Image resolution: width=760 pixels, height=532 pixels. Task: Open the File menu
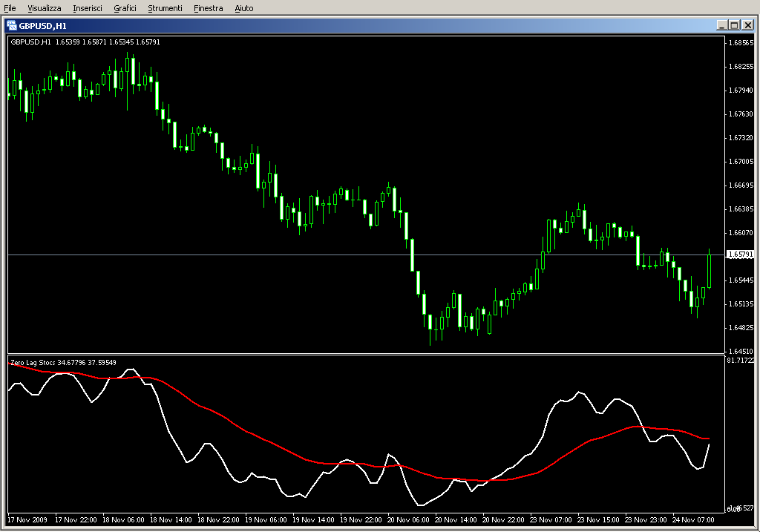(10, 8)
